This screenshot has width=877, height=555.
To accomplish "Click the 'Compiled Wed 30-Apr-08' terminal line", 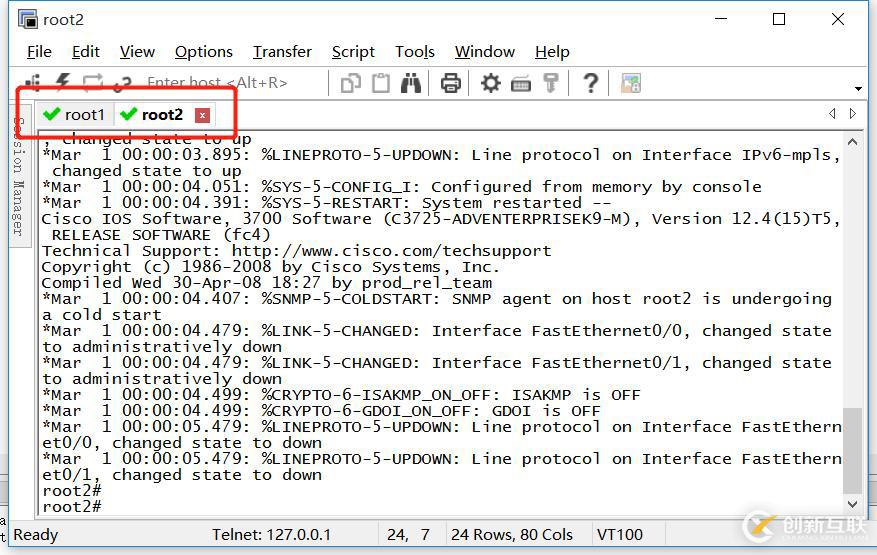I will click(267, 283).
